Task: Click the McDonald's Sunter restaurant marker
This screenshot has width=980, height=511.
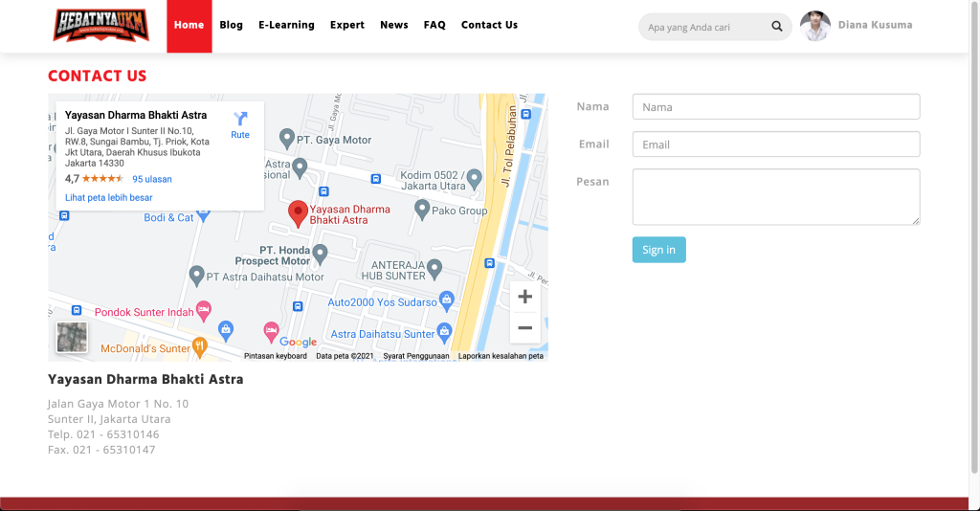Action: [199, 346]
